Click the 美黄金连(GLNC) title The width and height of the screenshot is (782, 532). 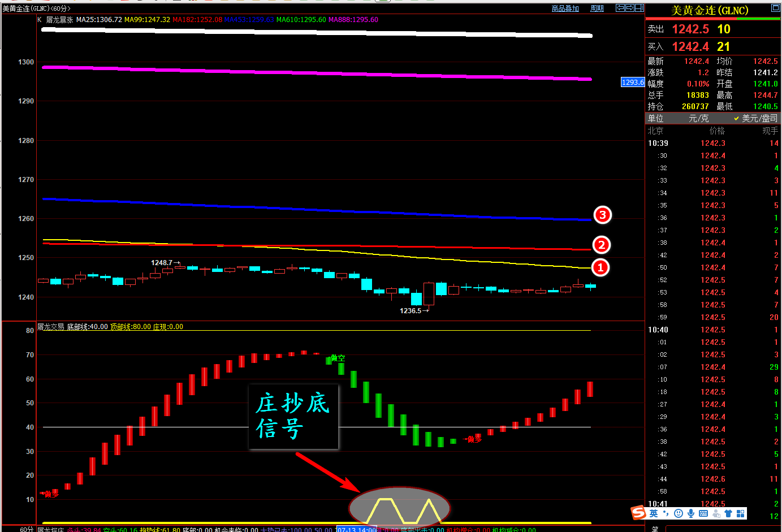coord(709,10)
